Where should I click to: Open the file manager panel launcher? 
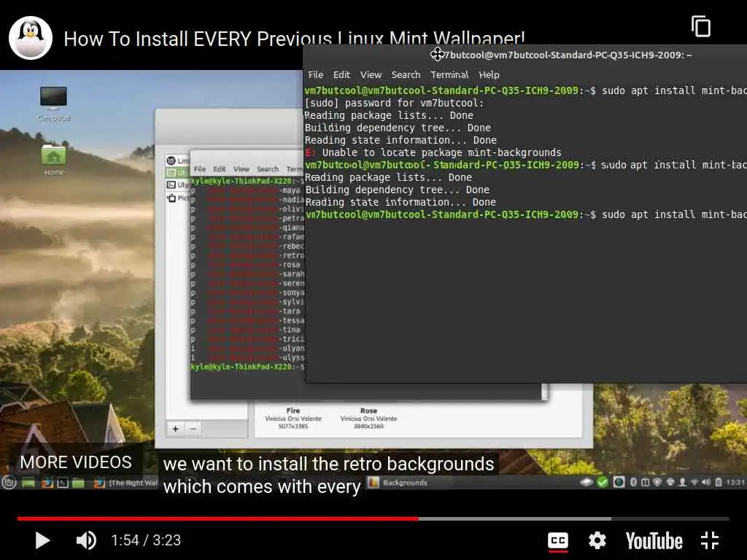tap(79, 483)
